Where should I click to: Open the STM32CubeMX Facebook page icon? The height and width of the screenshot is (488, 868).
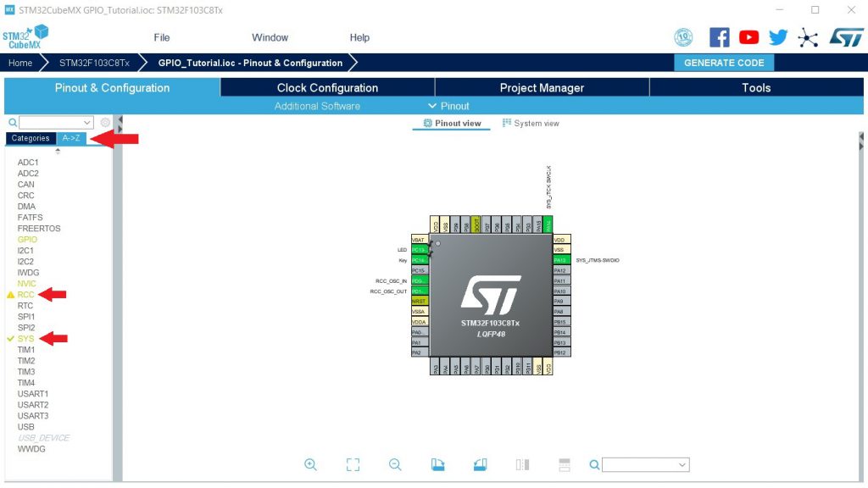coord(718,37)
